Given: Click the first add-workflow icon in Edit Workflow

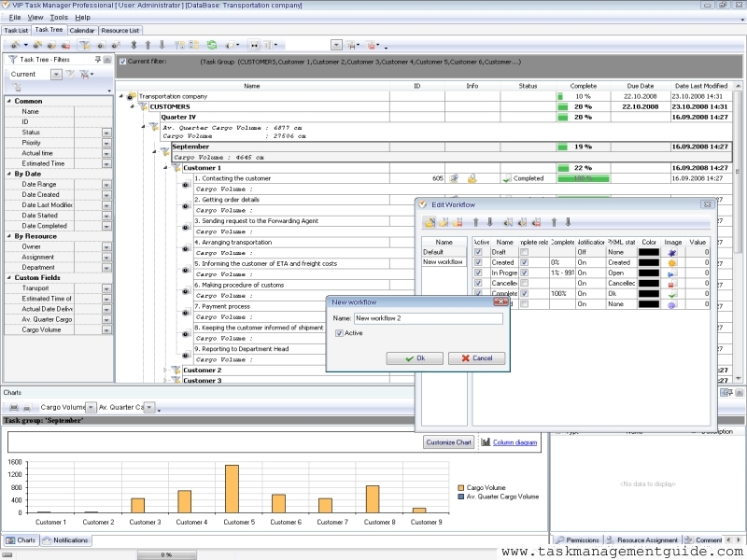Looking at the screenshot, I should pos(430,222).
